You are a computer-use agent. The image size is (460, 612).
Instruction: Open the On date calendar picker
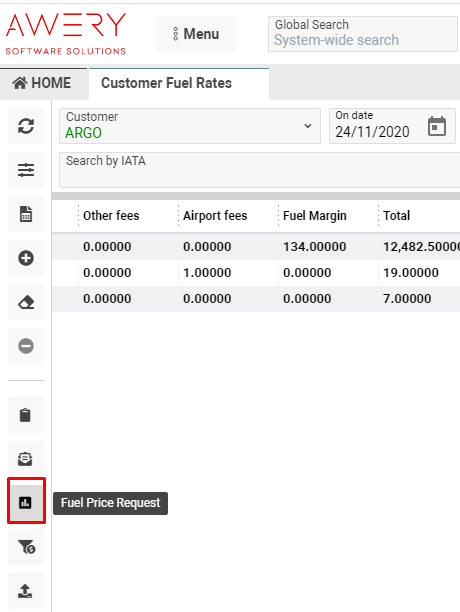click(437, 126)
